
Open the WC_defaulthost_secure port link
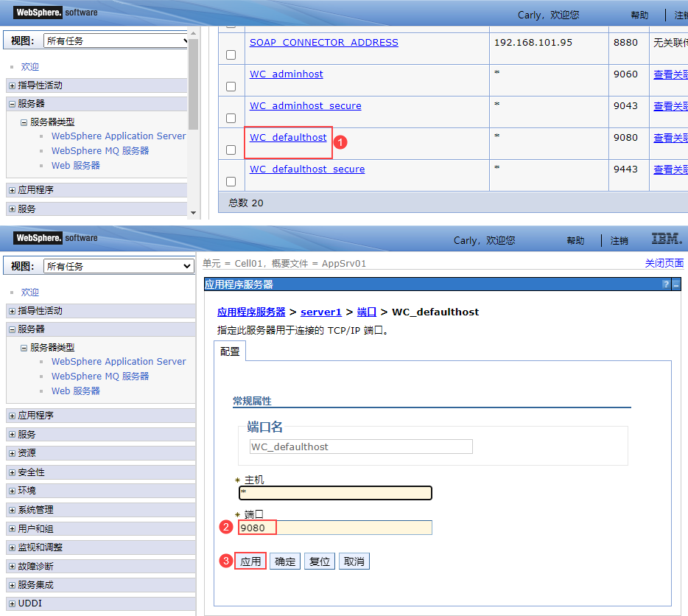coord(307,169)
